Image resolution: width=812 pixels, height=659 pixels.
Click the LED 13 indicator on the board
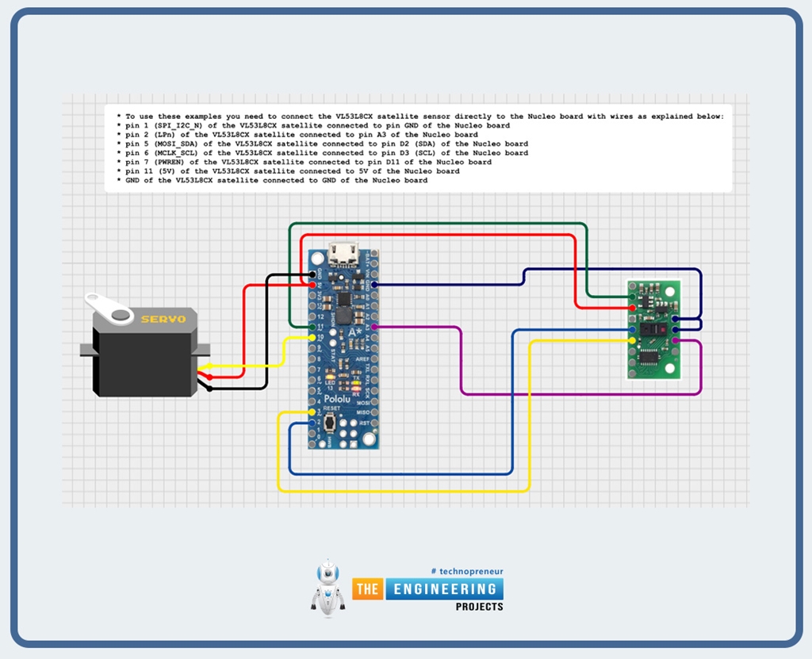click(x=330, y=378)
